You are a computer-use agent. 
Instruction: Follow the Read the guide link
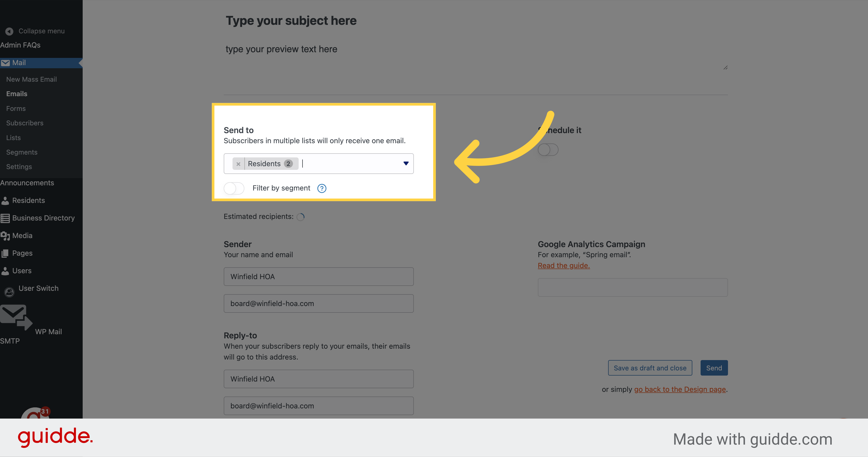click(564, 266)
